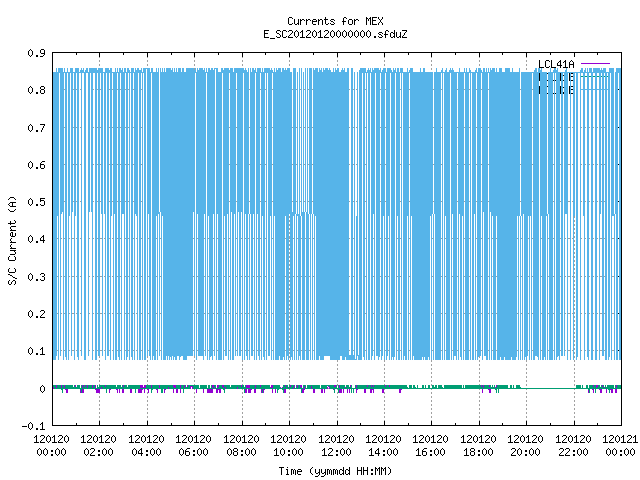Click the 0.6 y-axis tick label
This screenshot has height=480, width=640.
click(x=36, y=165)
